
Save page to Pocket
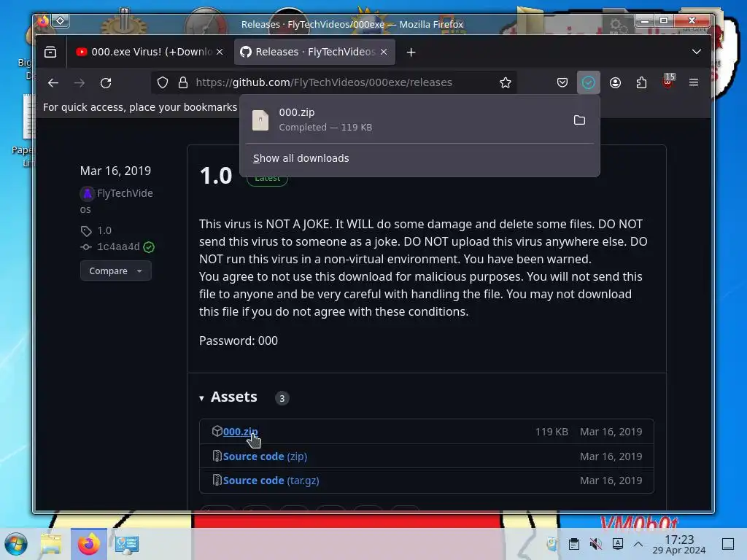tap(562, 83)
